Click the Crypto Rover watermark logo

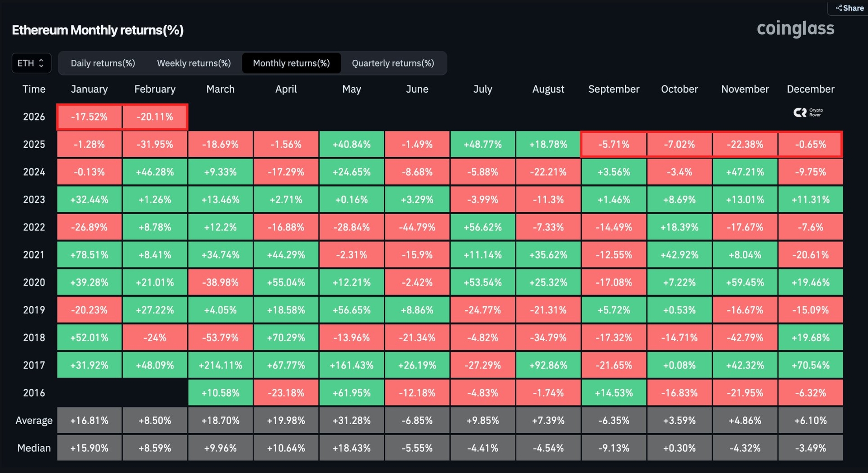(x=808, y=112)
